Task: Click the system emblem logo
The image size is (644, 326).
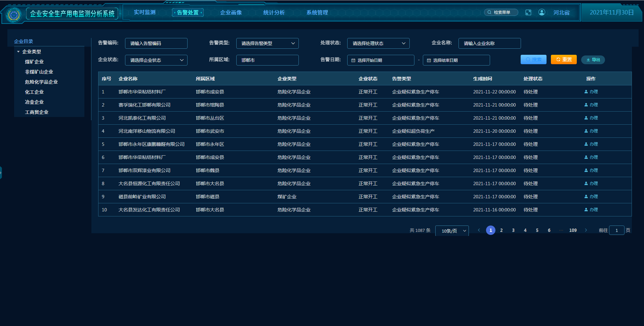Action: (x=14, y=15)
